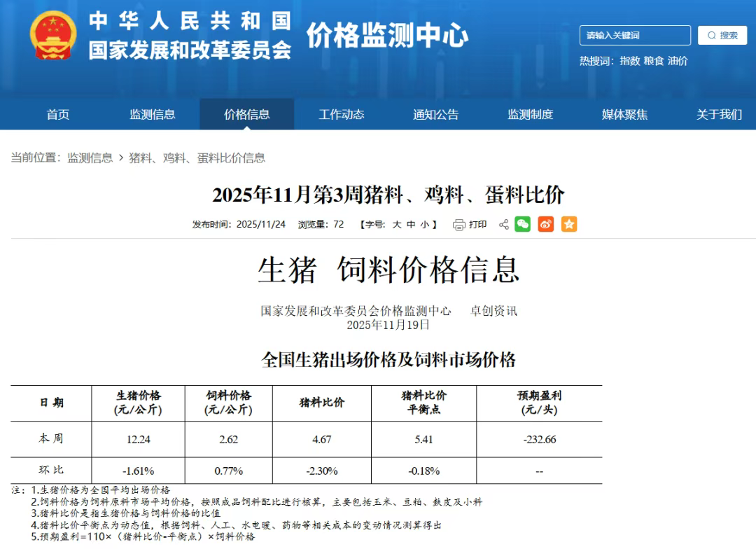Image resolution: width=756 pixels, height=549 pixels.
Task: Open the 工作动态 navigation menu
Action: [x=342, y=114]
